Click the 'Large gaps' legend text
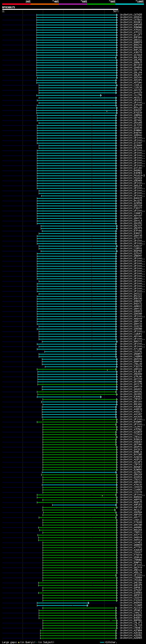 coord(10,642)
